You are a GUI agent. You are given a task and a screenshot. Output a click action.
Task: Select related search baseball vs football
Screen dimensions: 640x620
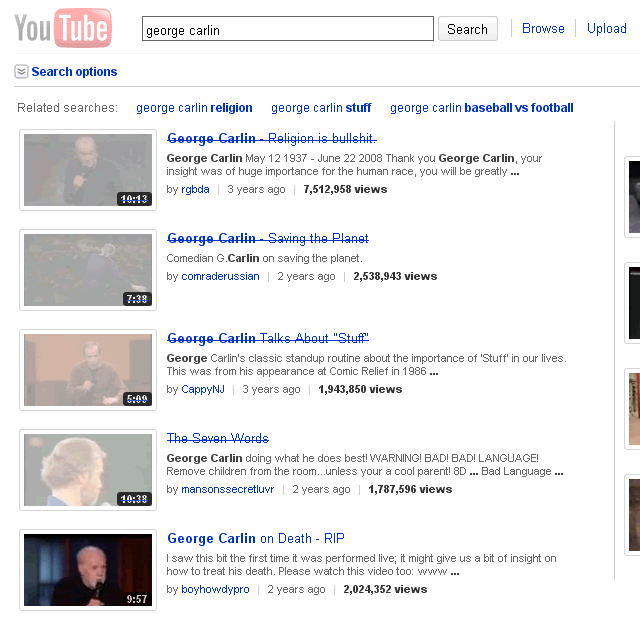481,108
